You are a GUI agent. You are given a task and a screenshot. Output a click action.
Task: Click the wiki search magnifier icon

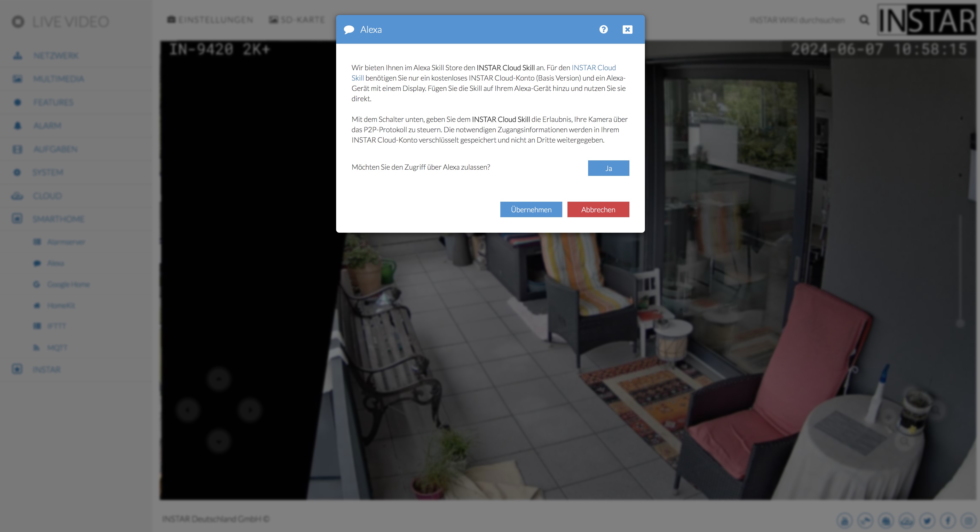(x=864, y=20)
